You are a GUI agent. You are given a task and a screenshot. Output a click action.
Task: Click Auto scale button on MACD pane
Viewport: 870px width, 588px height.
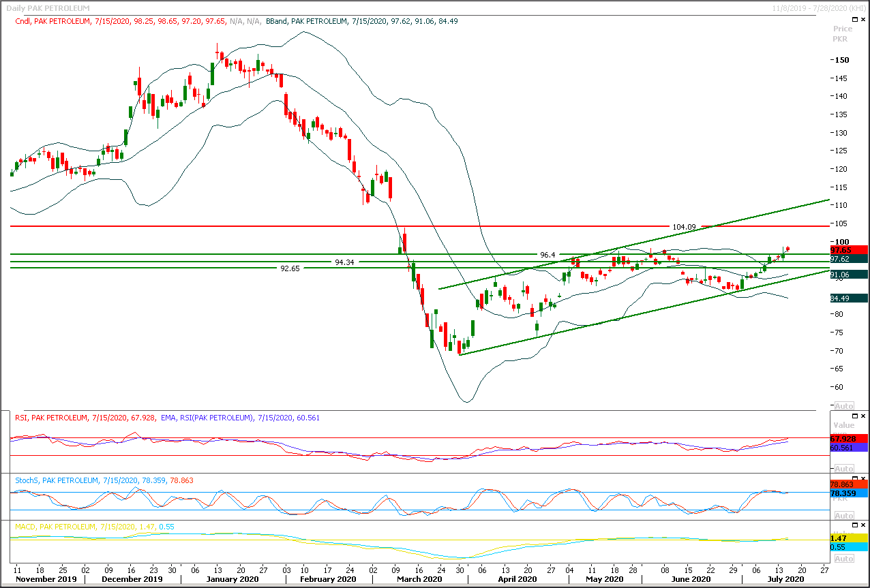click(843, 559)
